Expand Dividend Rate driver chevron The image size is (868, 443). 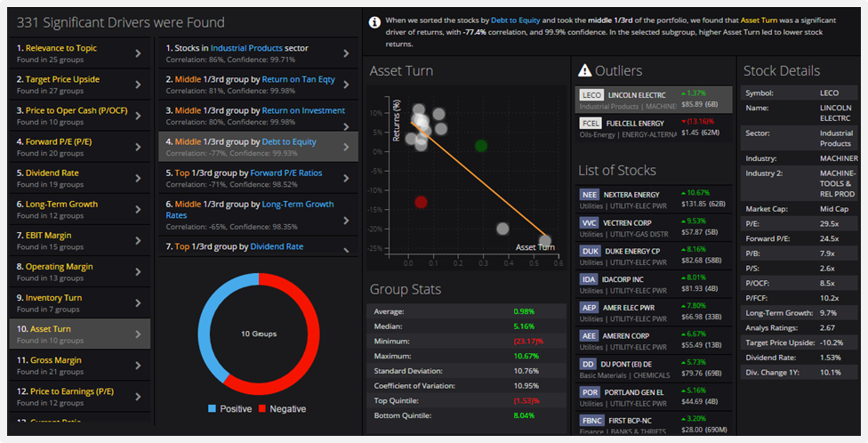point(138,178)
